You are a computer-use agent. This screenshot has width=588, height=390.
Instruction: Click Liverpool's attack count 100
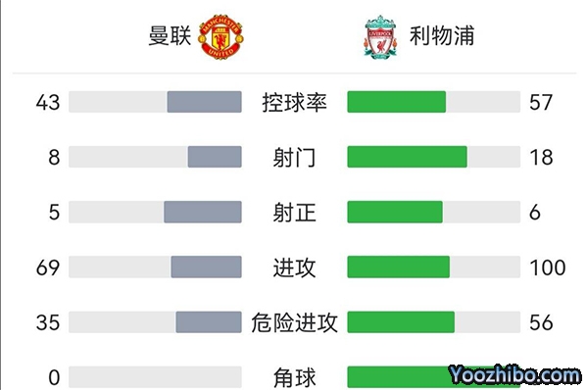[x=548, y=268]
